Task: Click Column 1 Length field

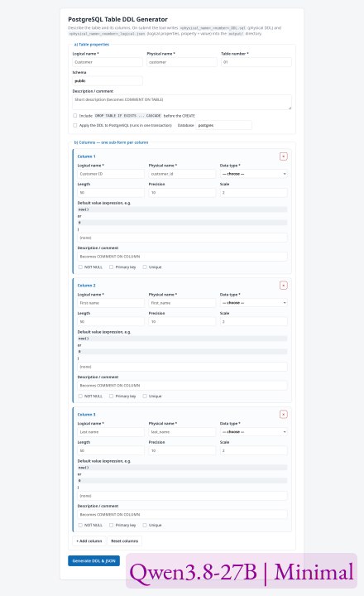Action: pyautogui.click(x=111, y=193)
